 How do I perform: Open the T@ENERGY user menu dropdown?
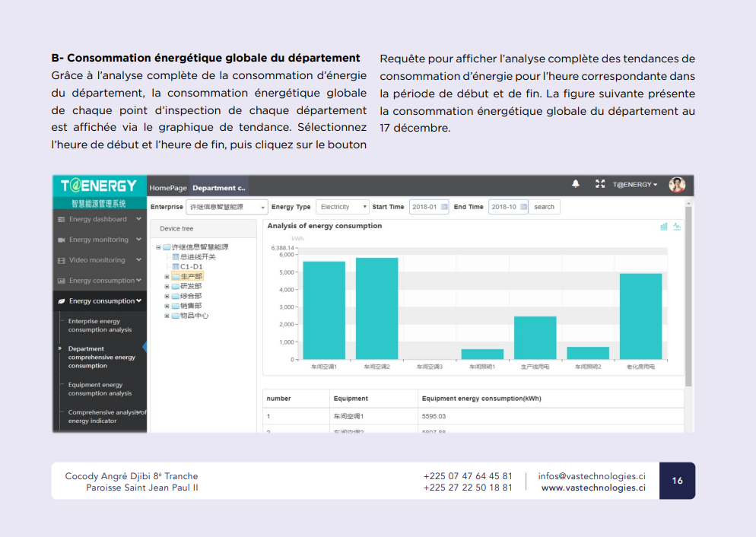[x=635, y=185]
